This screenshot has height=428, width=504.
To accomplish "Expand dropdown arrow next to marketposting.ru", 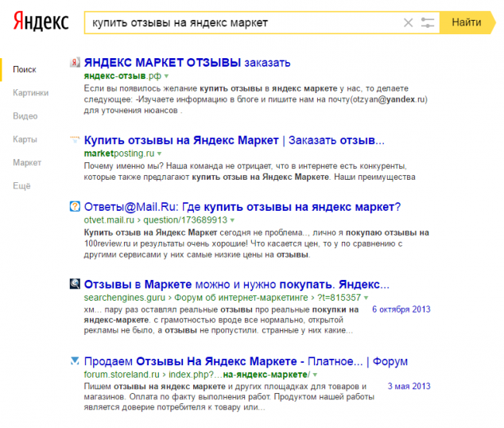I will pos(160,154).
